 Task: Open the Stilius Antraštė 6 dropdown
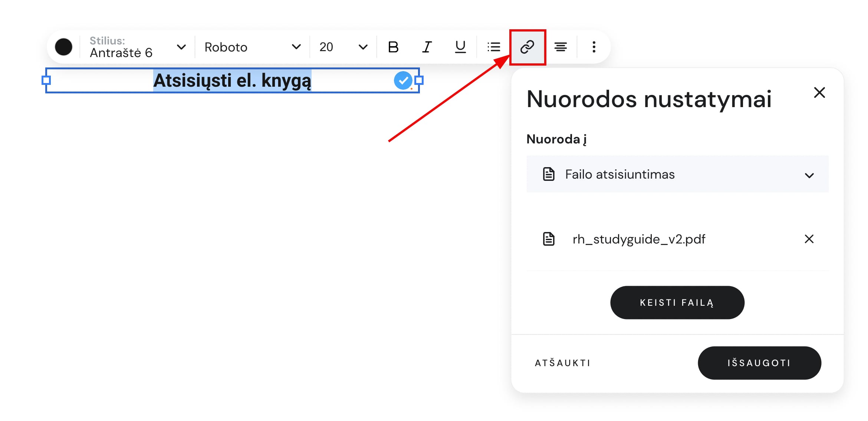[137, 47]
